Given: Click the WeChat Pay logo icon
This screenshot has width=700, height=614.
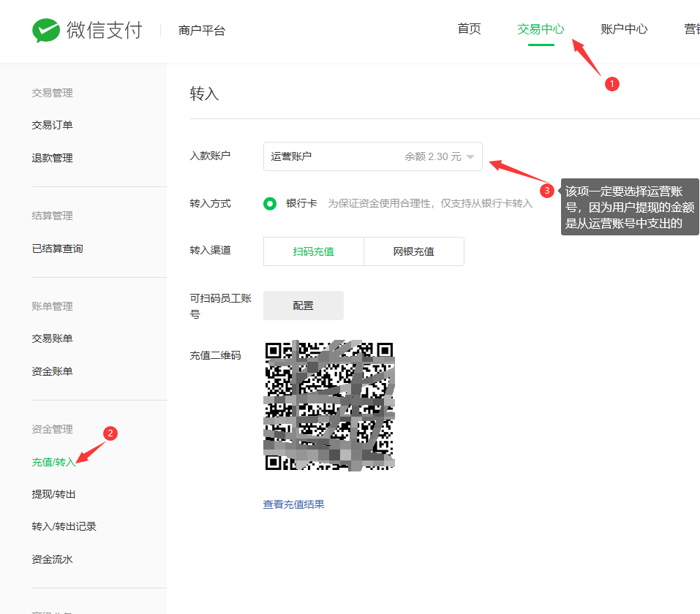Looking at the screenshot, I should pyautogui.click(x=46, y=31).
